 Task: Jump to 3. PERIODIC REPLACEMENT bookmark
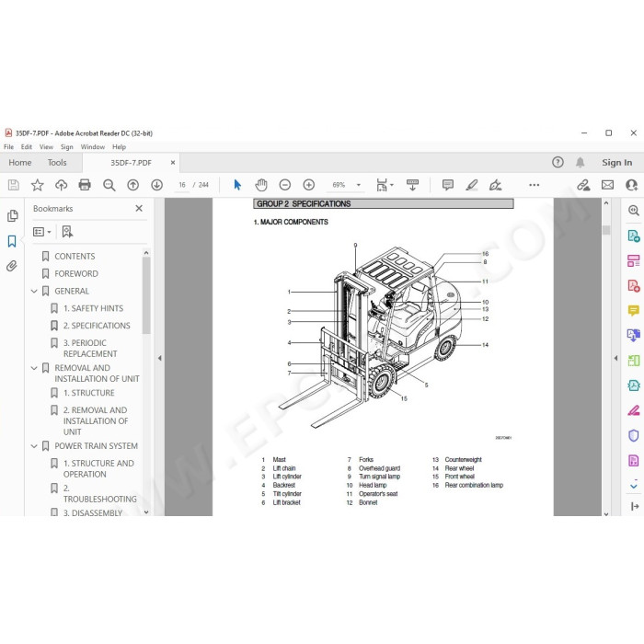pos(90,349)
